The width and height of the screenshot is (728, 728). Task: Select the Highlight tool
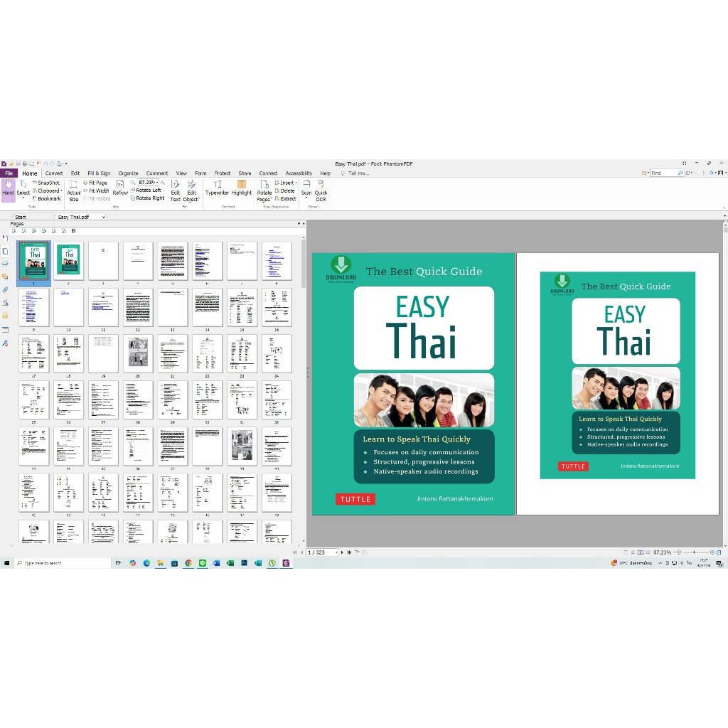tap(242, 188)
